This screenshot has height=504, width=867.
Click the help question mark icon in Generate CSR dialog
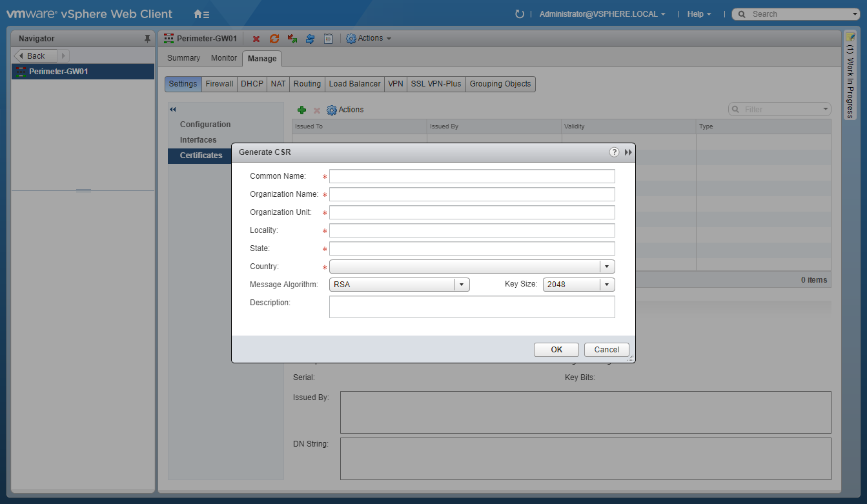click(614, 152)
